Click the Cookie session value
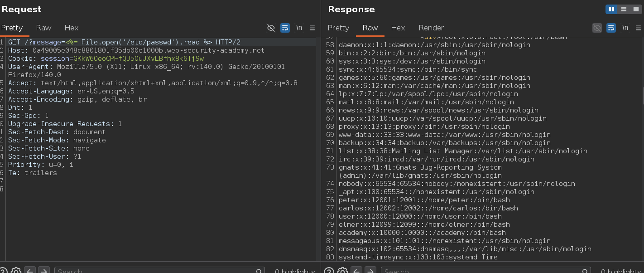644x273 pixels. [139, 58]
